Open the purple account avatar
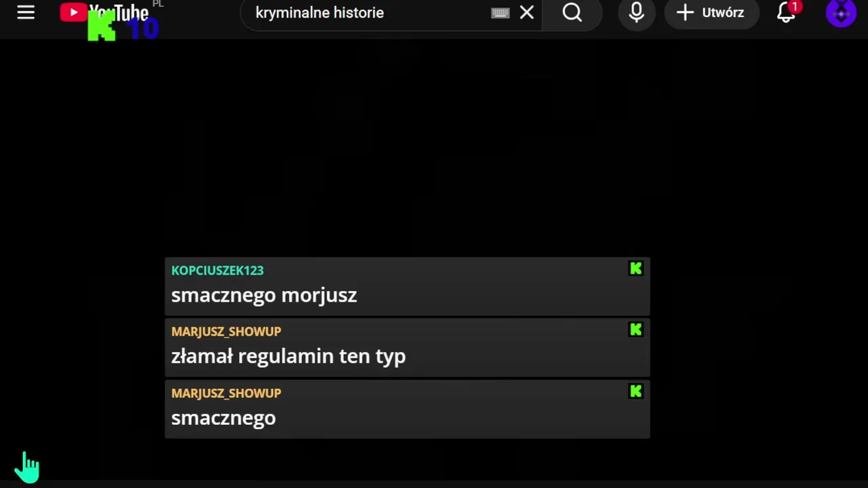This screenshot has width=868, height=488. (x=841, y=13)
